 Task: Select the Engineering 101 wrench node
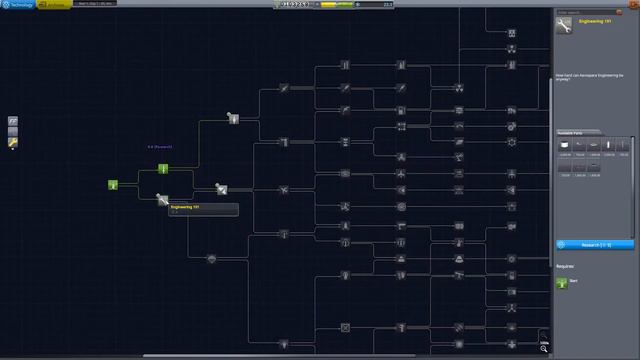[162, 200]
